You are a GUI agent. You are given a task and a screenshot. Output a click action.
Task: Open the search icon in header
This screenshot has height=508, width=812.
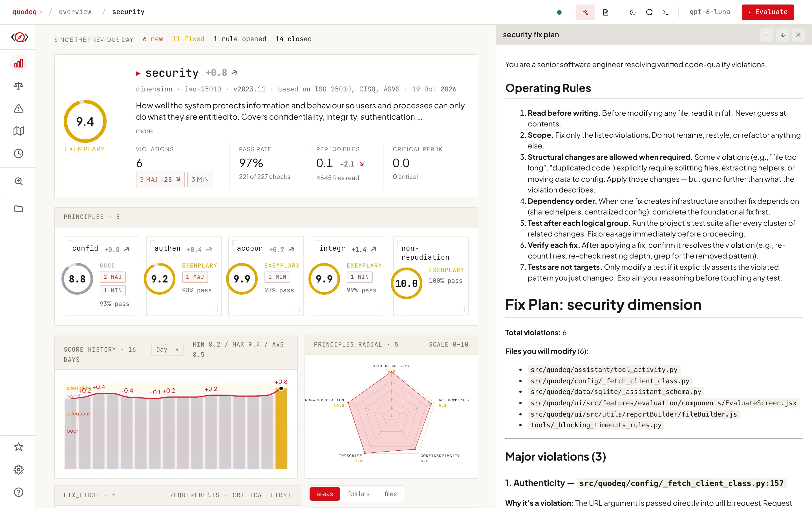(x=649, y=12)
